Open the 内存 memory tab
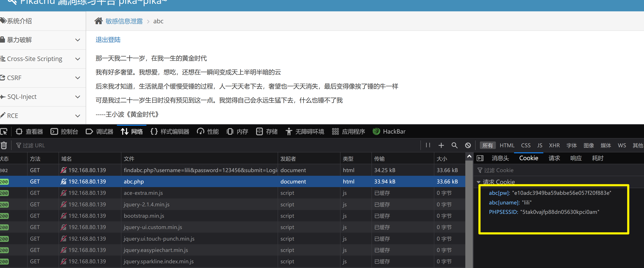Viewport: 644px width, 268px height. coord(237,131)
